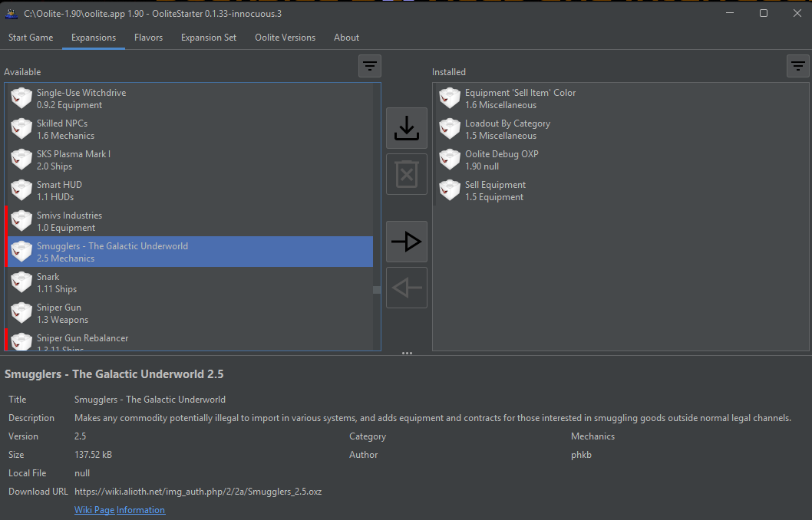
Task: Open the Installed list filter icon
Action: 798,66
